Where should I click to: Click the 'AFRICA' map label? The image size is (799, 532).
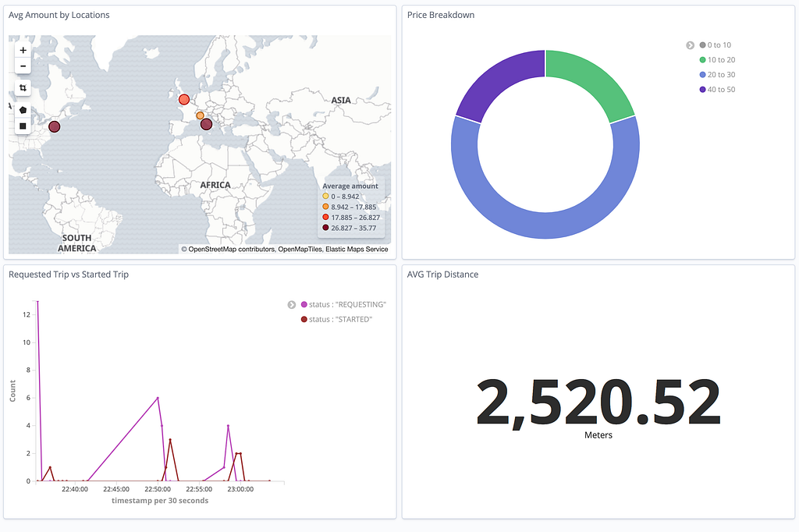click(215, 185)
